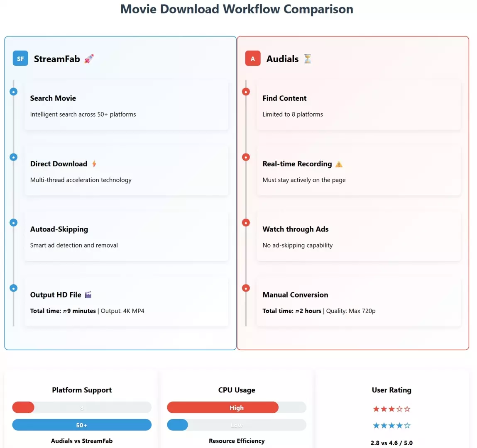Click the Audials heading text
The height and width of the screenshot is (448, 477).
pos(283,59)
